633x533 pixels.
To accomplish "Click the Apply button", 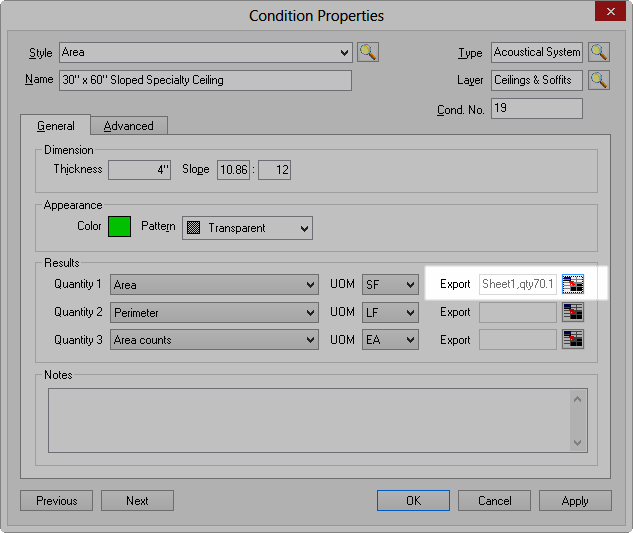I will (x=575, y=501).
